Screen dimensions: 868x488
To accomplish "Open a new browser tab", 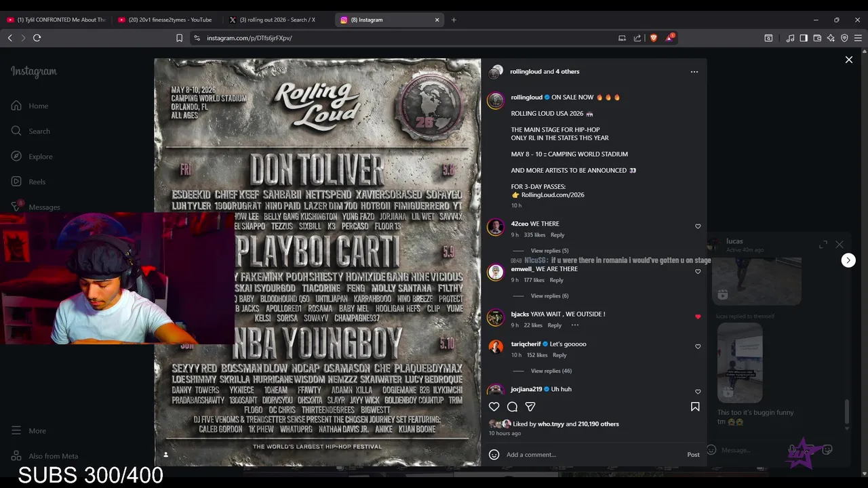I will (454, 20).
